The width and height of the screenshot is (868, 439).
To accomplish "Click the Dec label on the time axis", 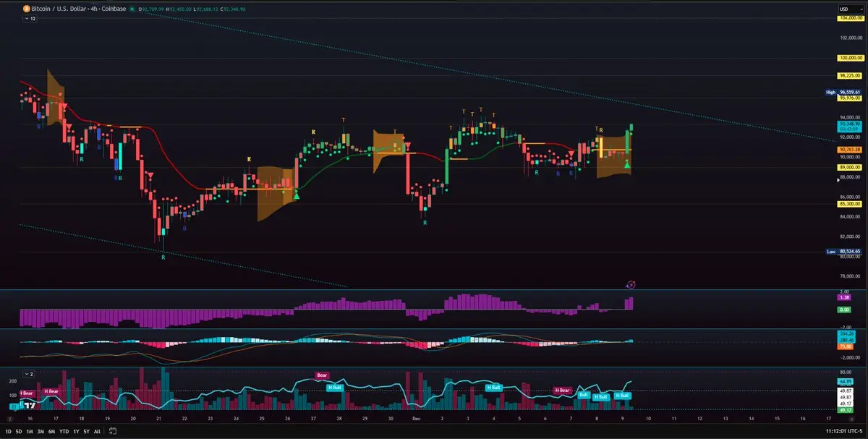I will 415,418.
